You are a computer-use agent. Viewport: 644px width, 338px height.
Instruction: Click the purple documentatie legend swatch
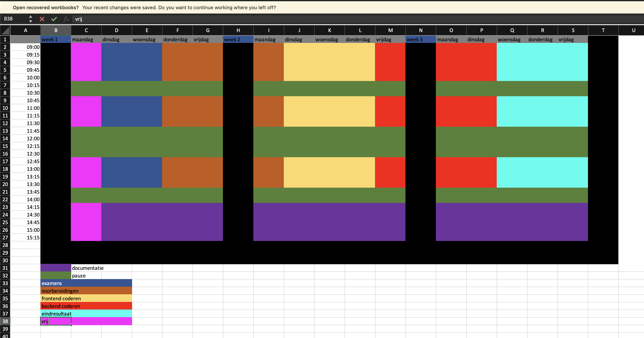pyautogui.click(x=55, y=268)
